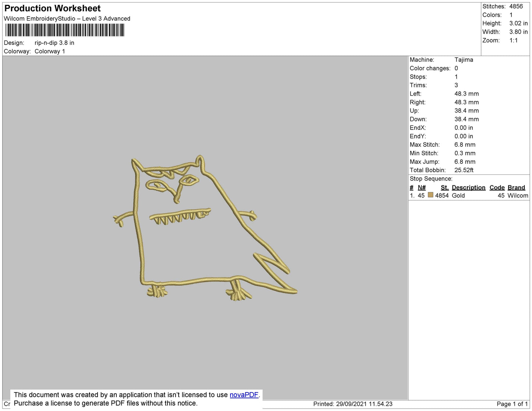532x411 pixels.
Task: Click the stitch count 4854 in stop sequence
Action: pos(442,195)
